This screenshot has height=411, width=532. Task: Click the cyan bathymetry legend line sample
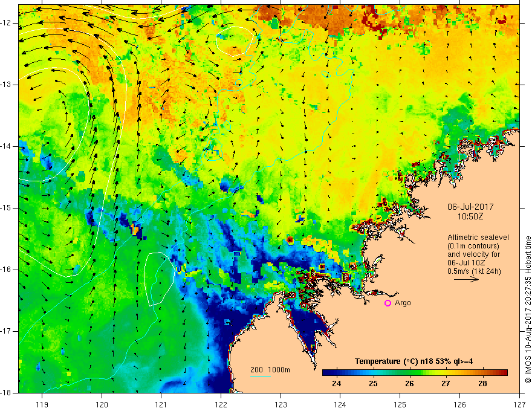[260, 376]
